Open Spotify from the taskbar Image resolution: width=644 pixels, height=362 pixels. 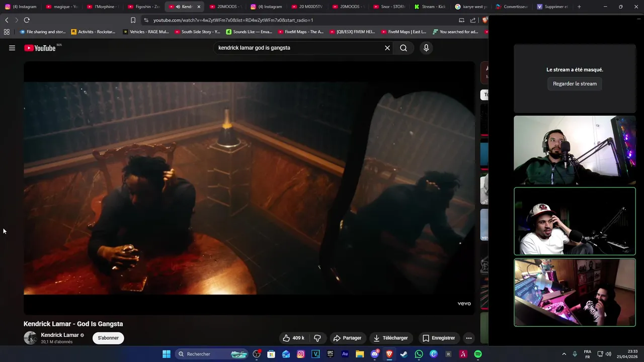tap(478, 354)
